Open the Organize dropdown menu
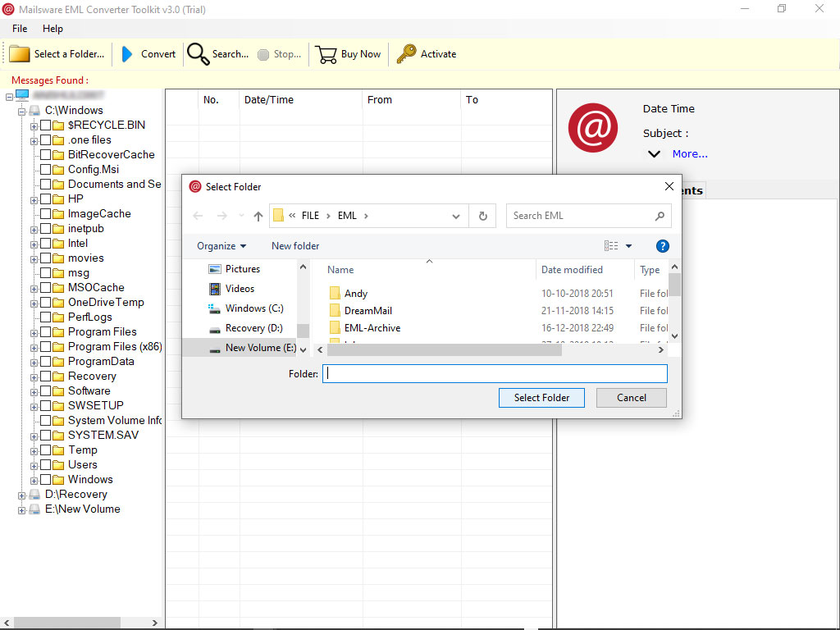Screen dimensions: 840x630 [221, 246]
